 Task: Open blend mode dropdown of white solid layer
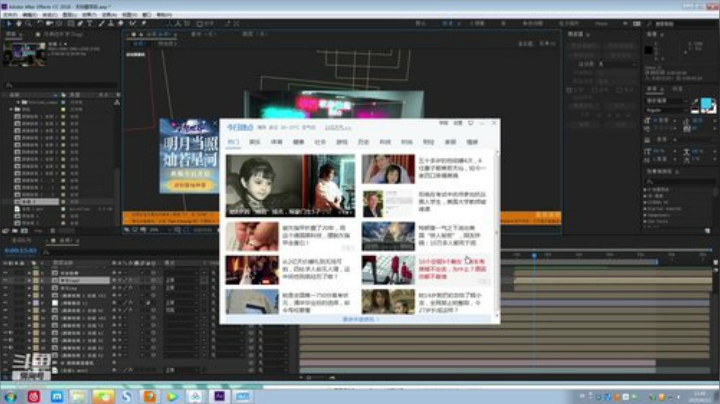[181, 303]
